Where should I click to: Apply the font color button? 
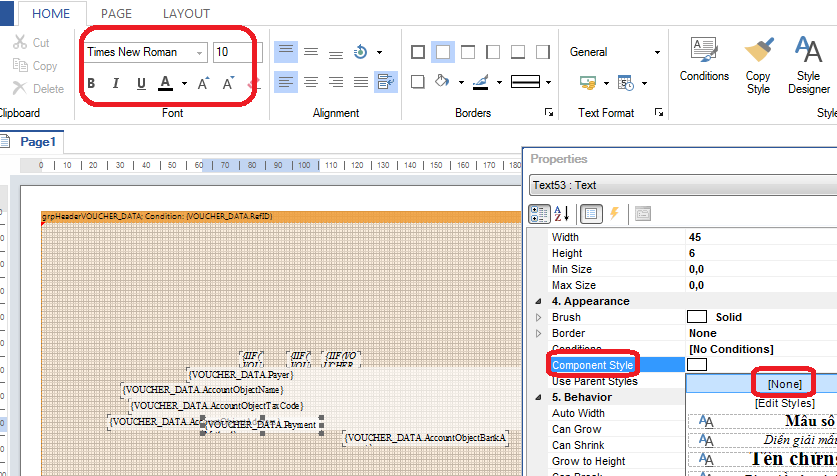click(165, 83)
